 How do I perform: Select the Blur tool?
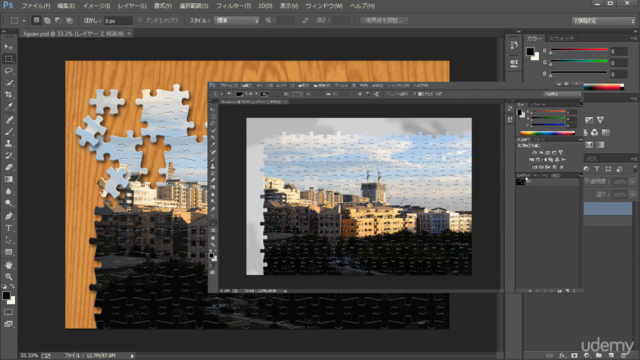point(9,191)
